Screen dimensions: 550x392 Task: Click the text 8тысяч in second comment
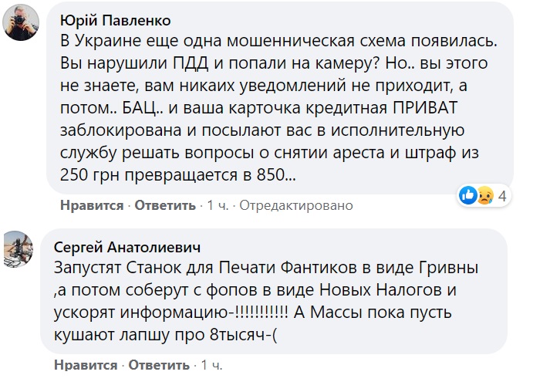click(237, 334)
